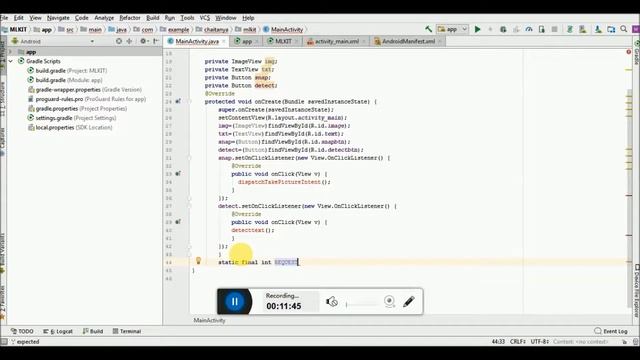Hide the Project panel with hide icon

pyautogui.click(x=156, y=41)
